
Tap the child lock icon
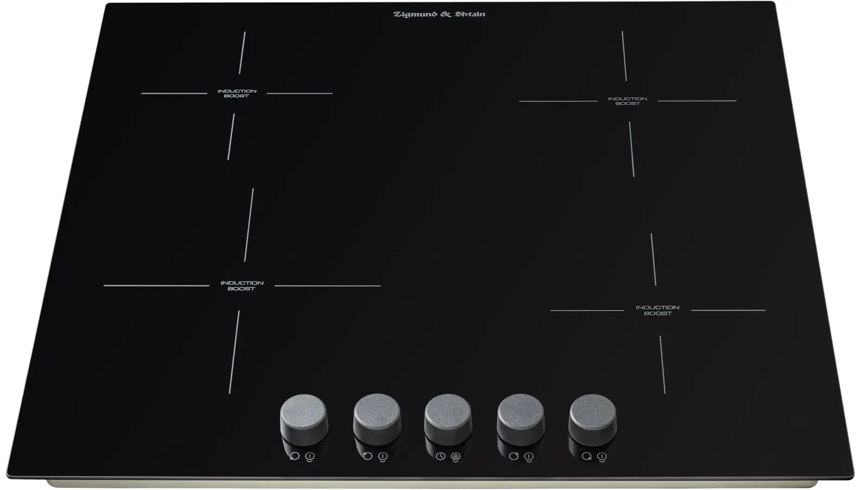pos(456,457)
